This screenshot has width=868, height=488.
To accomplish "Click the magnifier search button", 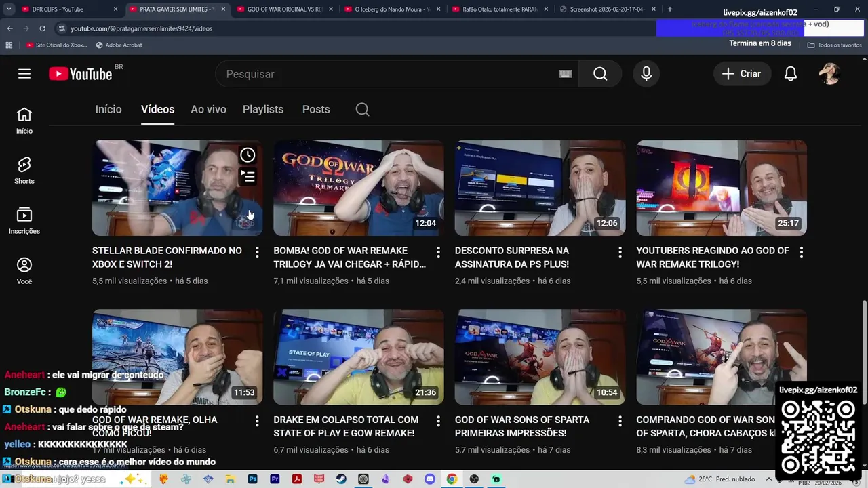I will [x=600, y=74].
